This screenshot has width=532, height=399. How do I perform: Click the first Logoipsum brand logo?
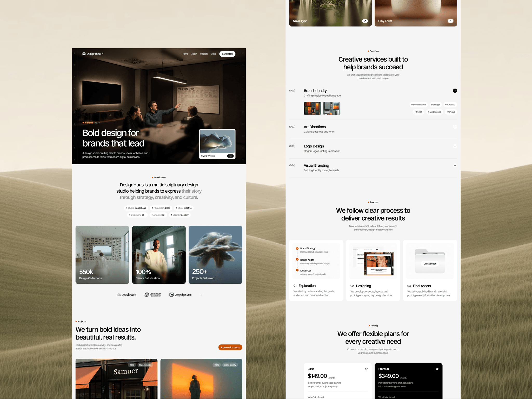tap(127, 295)
